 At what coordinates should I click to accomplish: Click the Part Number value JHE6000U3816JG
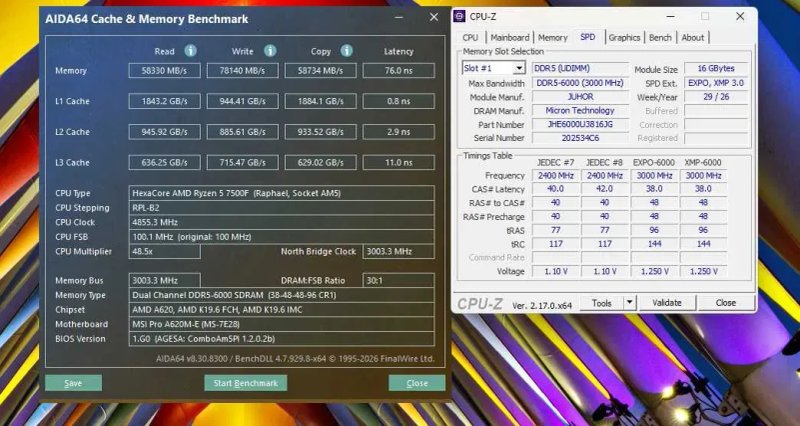click(580, 124)
